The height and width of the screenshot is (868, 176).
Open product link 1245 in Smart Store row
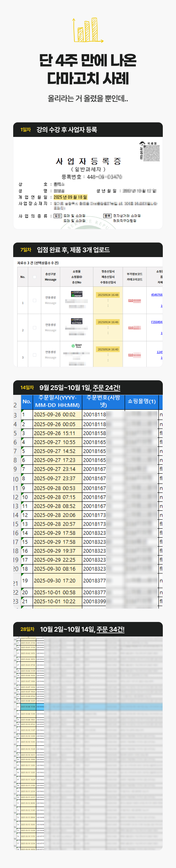coord(159,352)
